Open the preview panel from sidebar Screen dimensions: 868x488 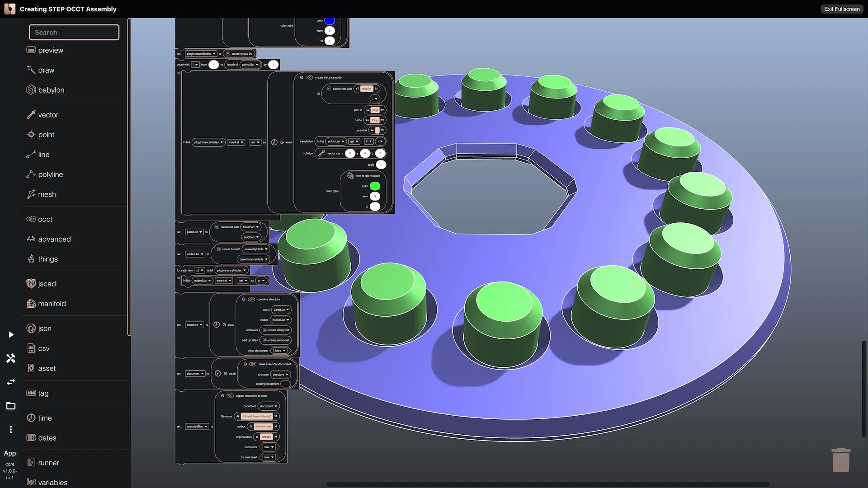pos(51,50)
